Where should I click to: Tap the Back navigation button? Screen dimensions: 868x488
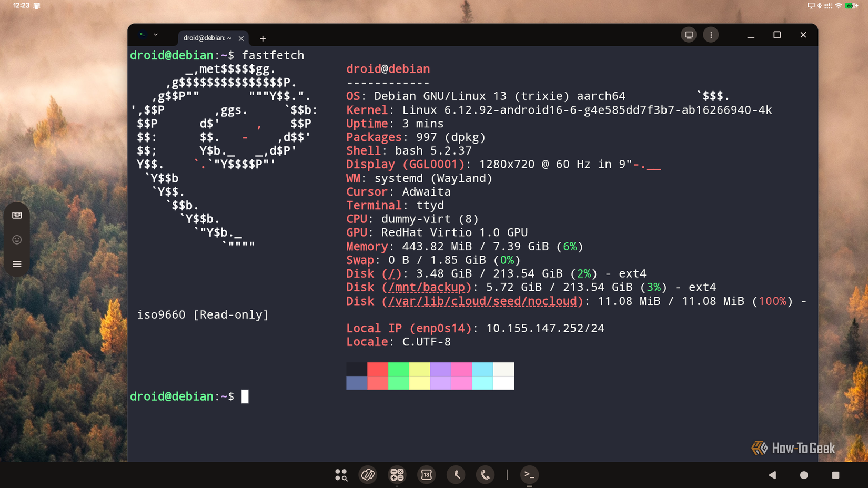coord(772,475)
